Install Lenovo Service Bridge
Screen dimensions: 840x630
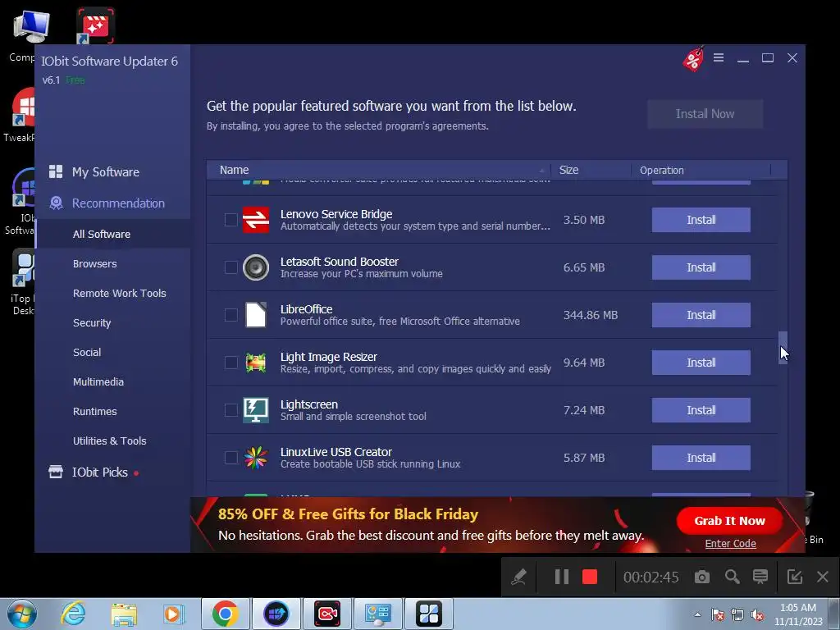701,220
